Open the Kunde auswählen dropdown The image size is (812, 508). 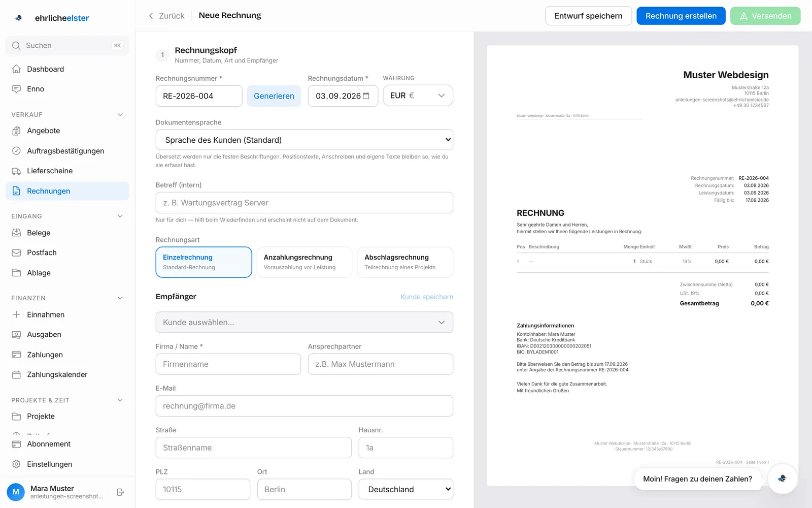[304, 323]
